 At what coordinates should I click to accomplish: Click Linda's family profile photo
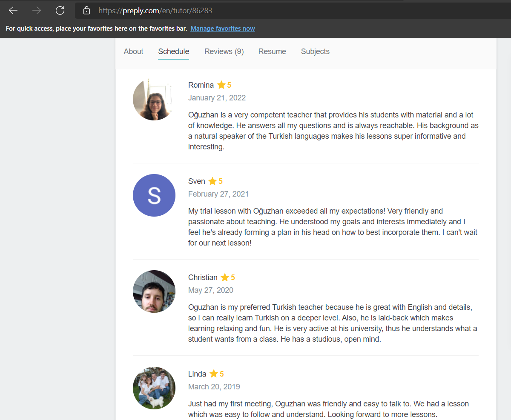154,388
